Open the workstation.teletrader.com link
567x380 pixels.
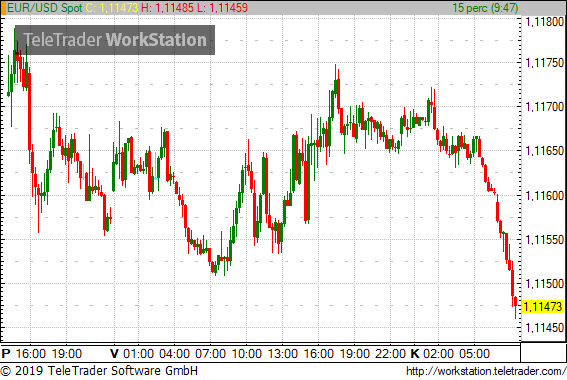click(486, 371)
